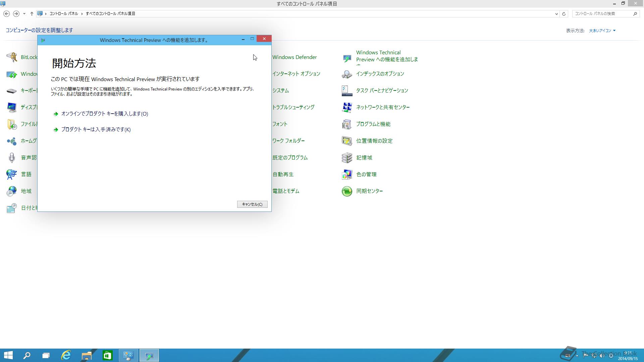The height and width of the screenshot is (362, 644).
Task: Refresh the Control Panel address bar
Action: click(564, 14)
